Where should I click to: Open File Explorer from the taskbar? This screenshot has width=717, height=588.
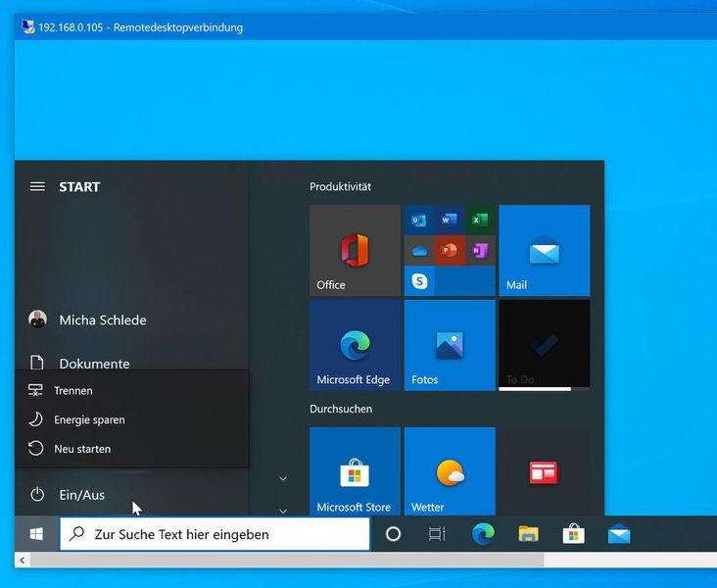pos(528,533)
